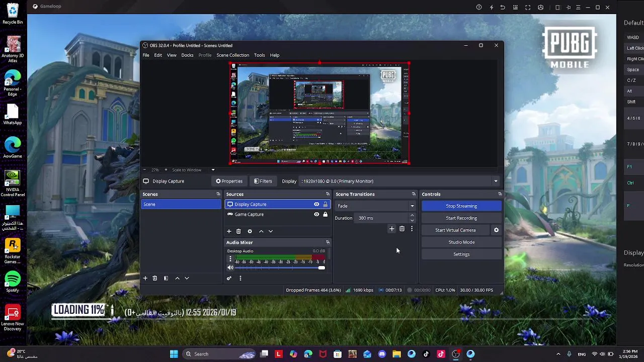The image size is (644, 362).
Task: Add a configurable transition with plus icon
Action: coord(391,229)
